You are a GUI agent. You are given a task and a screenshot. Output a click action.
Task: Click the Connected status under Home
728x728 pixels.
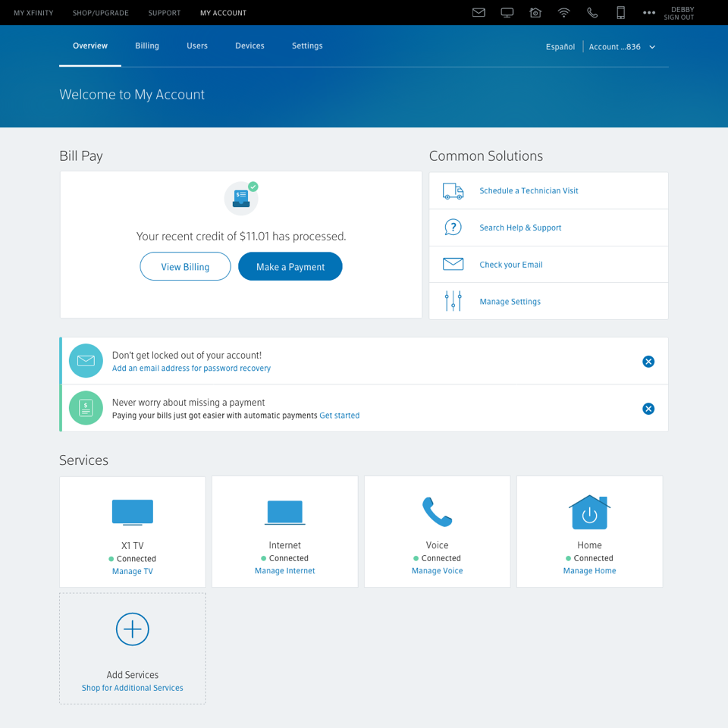tap(589, 558)
